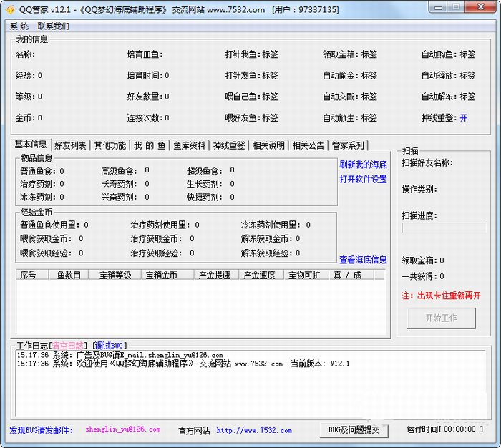Click inside the empty treasure list area

[x=200, y=307]
